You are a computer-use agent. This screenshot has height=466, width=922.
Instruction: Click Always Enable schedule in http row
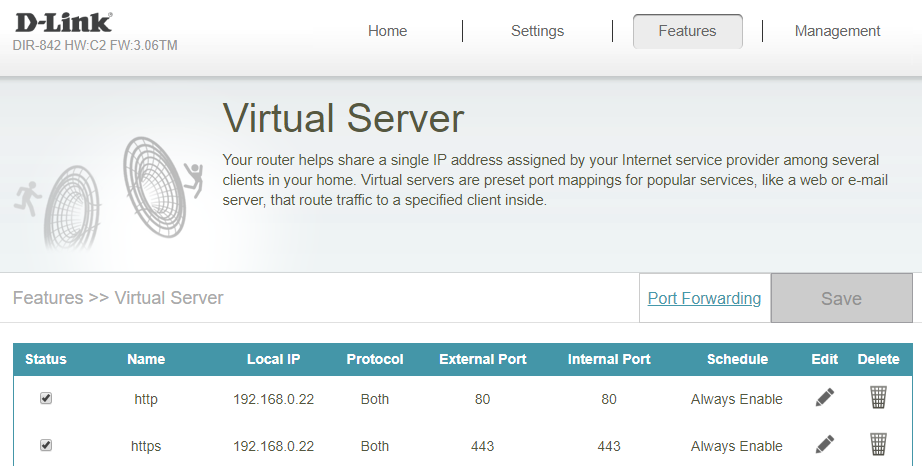tap(736, 399)
